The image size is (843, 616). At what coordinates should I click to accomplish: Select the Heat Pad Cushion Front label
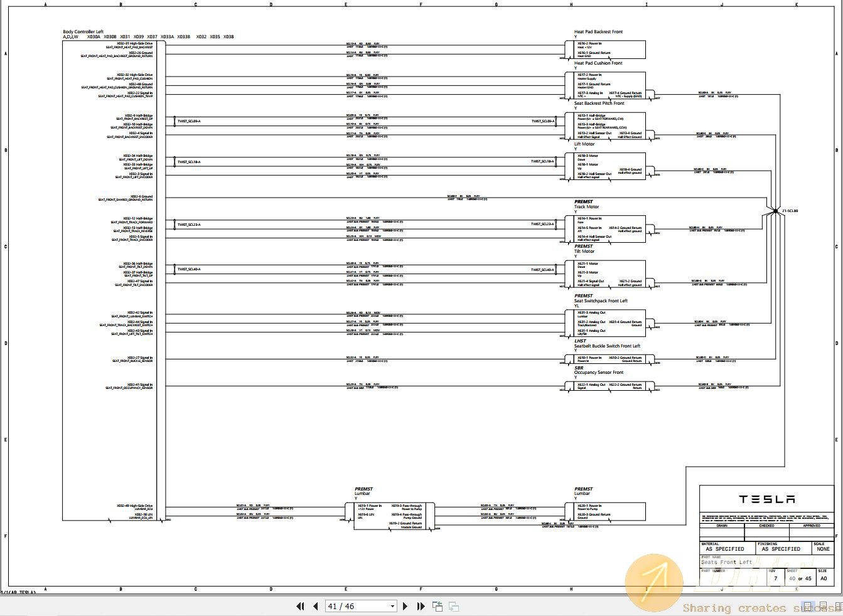pyautogui.click(x=598, y=63)
